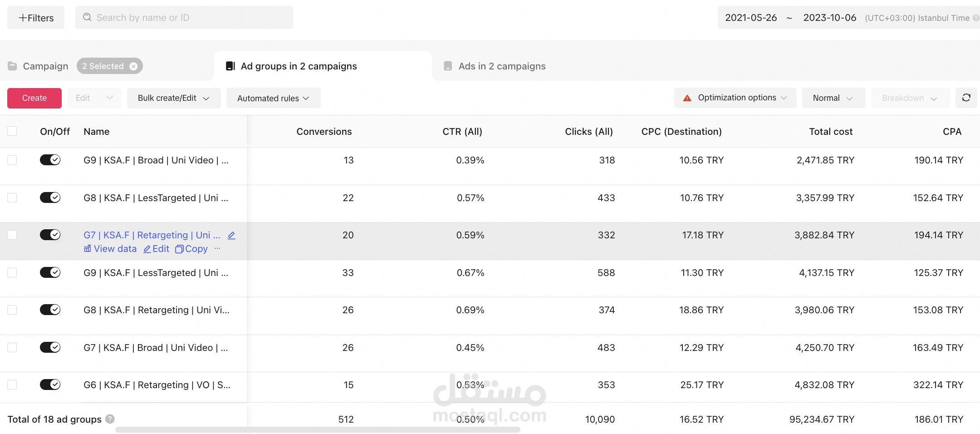This screenshot has height=434, width=980.
Task: Open the Edit dropdown menu
Action: tap(94, 98)
